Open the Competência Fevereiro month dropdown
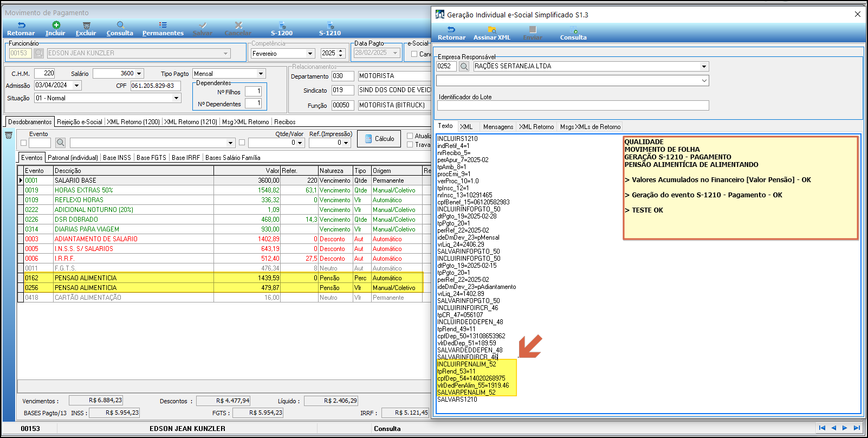868x438 pixels. coord(310,54)
